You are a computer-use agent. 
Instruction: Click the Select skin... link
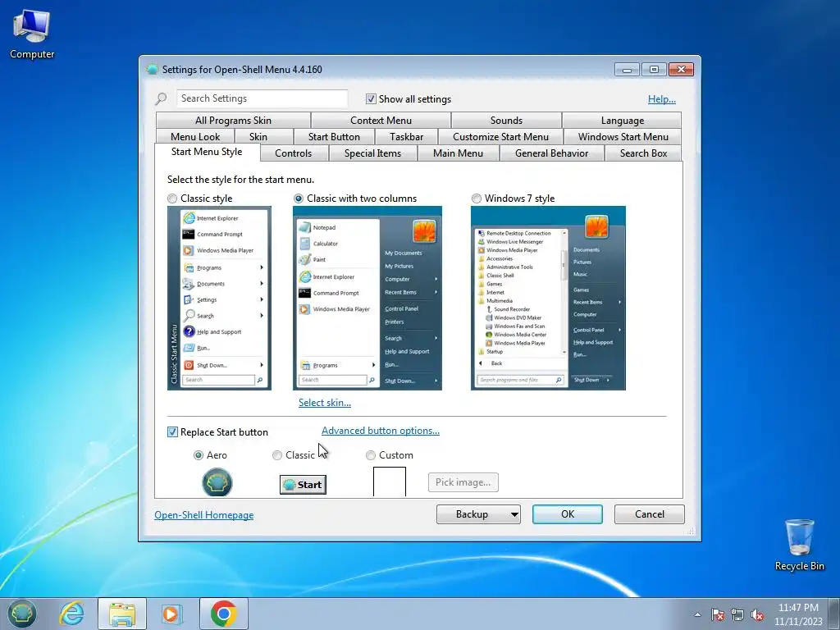tap(325, 403)
